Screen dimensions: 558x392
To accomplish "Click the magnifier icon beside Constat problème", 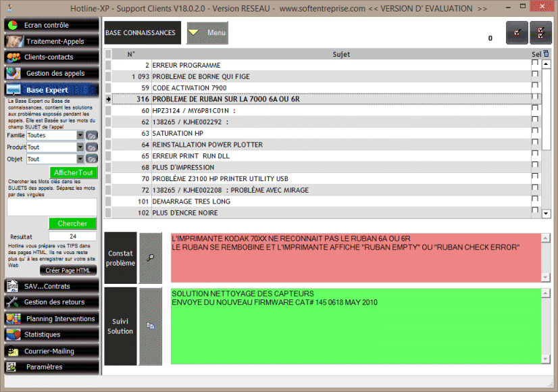I will coord(150,258).
